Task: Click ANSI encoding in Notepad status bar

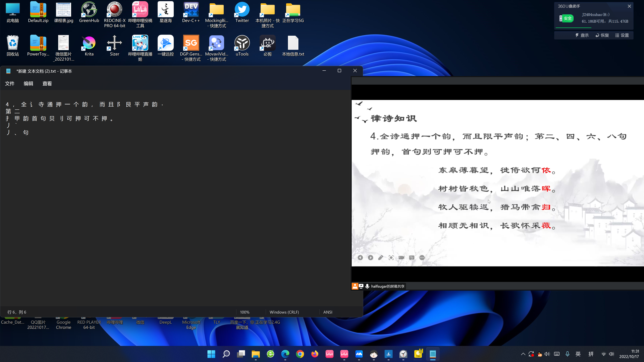Action: pyautogui.click(x=328, y=312)
